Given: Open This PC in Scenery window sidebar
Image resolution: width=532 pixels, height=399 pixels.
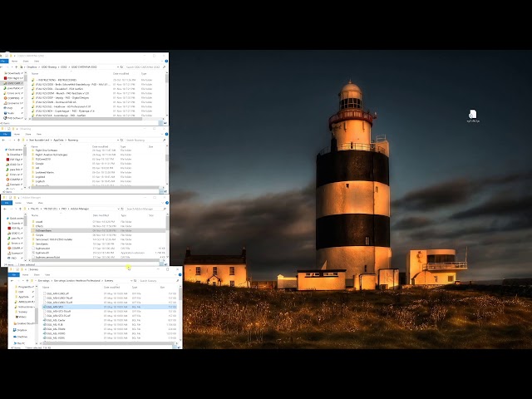Looking at the screenshot, I should [x=18, y=343].
